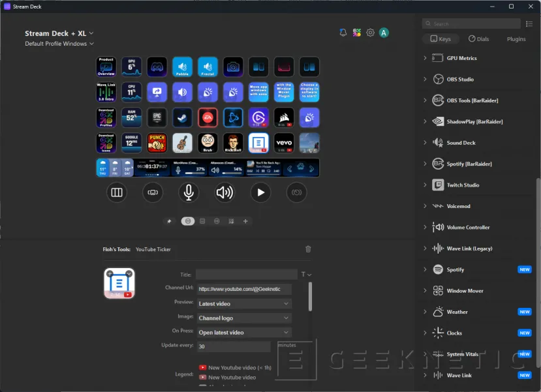
Task: Open the Preview dropdown set to Latest video
Action: 243,303
